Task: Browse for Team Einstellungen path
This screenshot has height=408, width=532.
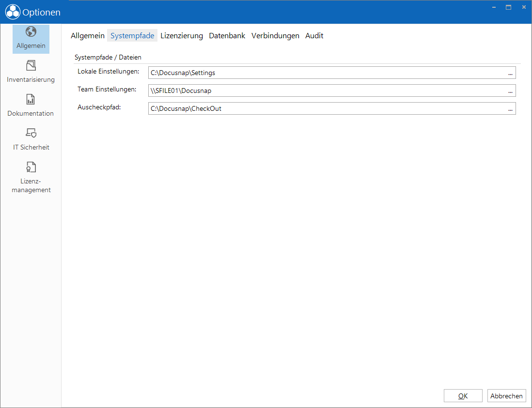Action: coord(510,91)
